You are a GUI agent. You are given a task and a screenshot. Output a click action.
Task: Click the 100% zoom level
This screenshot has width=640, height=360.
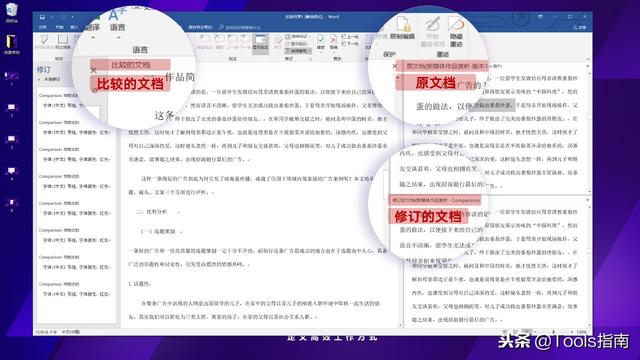click(x=581, y=332)
